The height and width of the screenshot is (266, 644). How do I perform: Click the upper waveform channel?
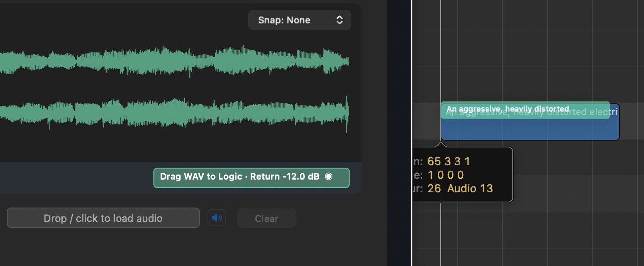[x=174, y=62]
